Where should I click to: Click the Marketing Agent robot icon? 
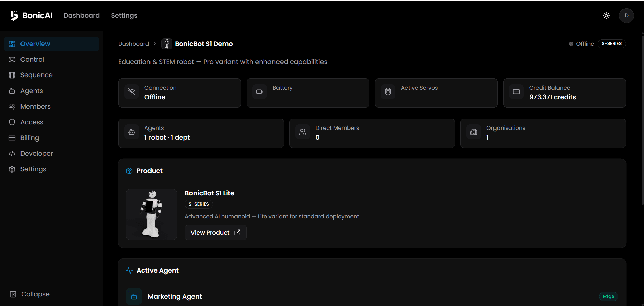134,297
